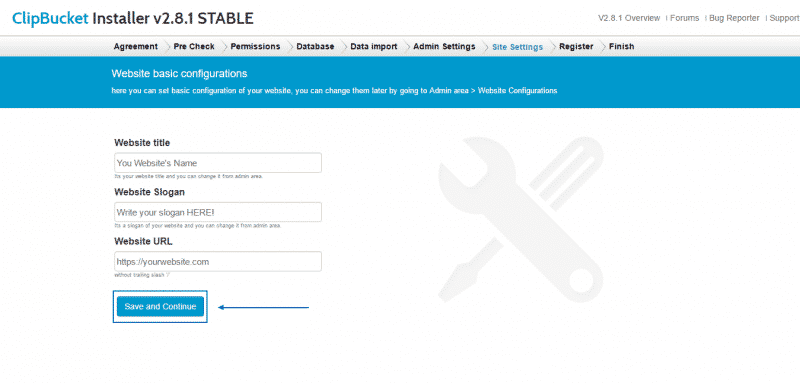Open the Bug Reporter link
The image size is (800, 383).
(x=734, y=18)
